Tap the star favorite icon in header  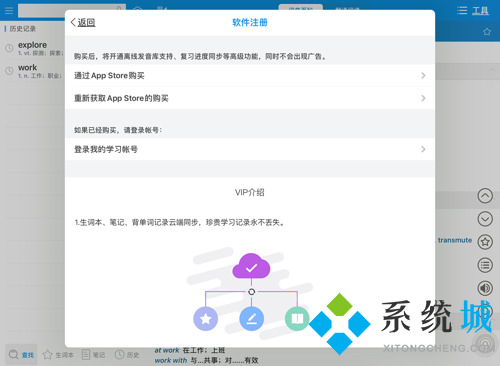click(487, 32)
